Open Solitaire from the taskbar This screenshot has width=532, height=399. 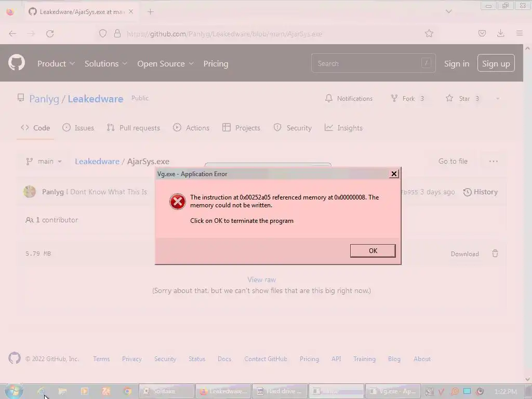coord(166,391)
